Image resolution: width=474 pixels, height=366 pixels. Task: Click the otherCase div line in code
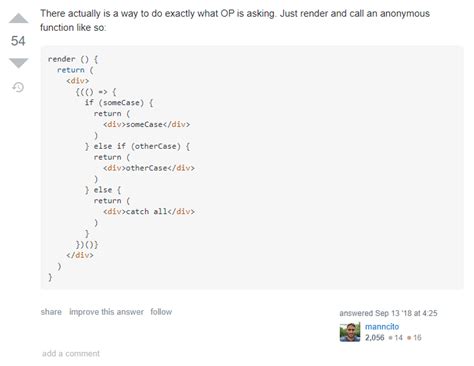coord(149,168)
